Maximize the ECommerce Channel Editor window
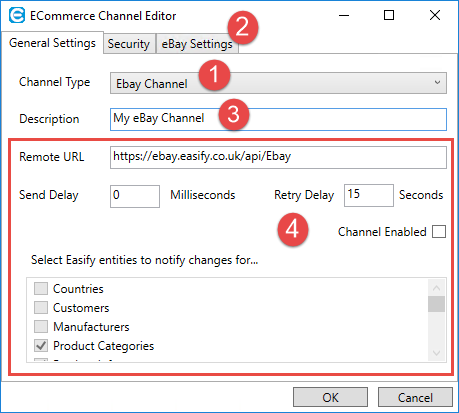This screenshot has height=413, width=459. coord(389,15)
